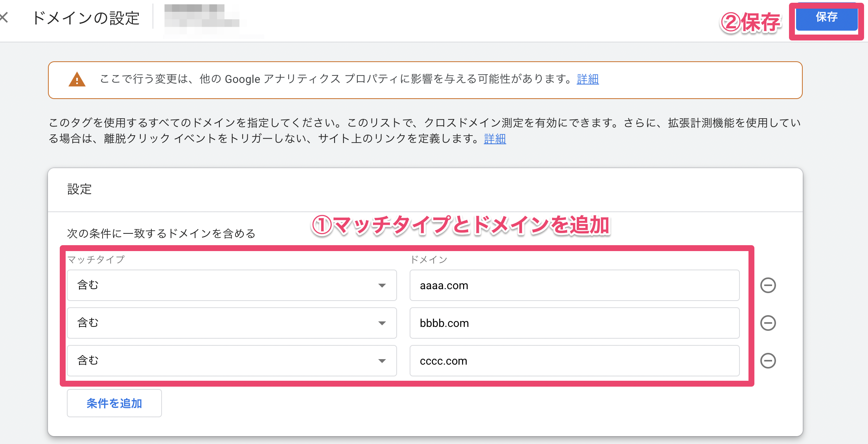The width and height of the screenshot is (868, 444).
Task: Remove the cccc.com domain condition
Action: [x=768, y=361]
